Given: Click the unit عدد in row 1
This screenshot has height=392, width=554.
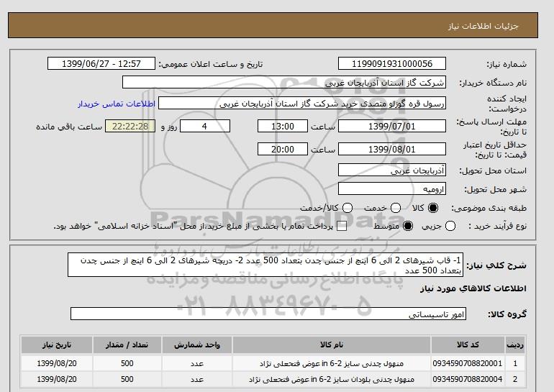Looking at the screenshot, I should coord(197,363).
